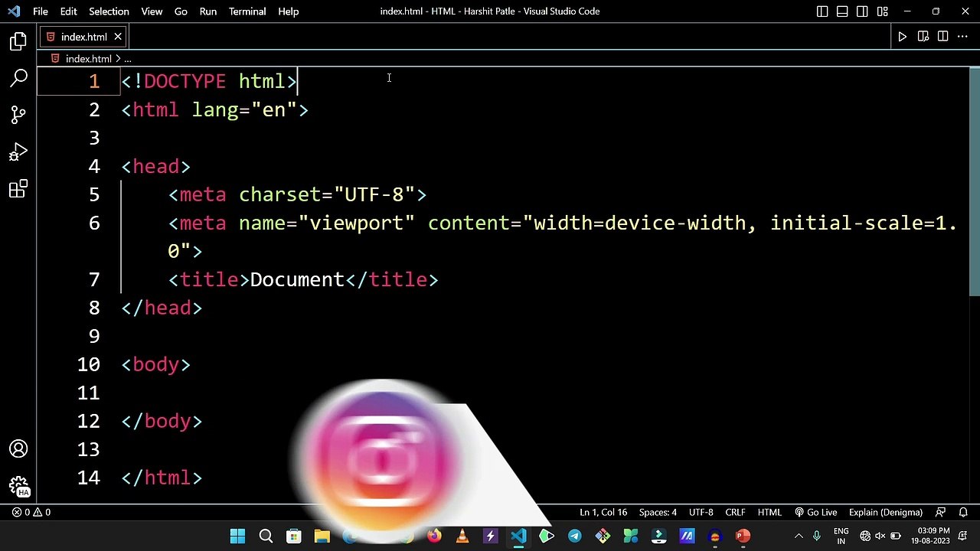The height and width of the screenshot is (551, 980).
Task: Click the meta charset line
Action: pos(297,194)
